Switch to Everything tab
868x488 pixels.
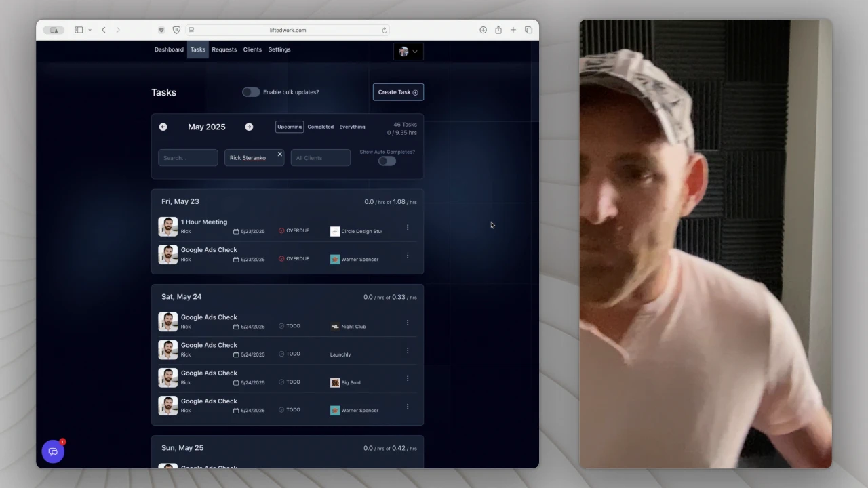[352, 127]
